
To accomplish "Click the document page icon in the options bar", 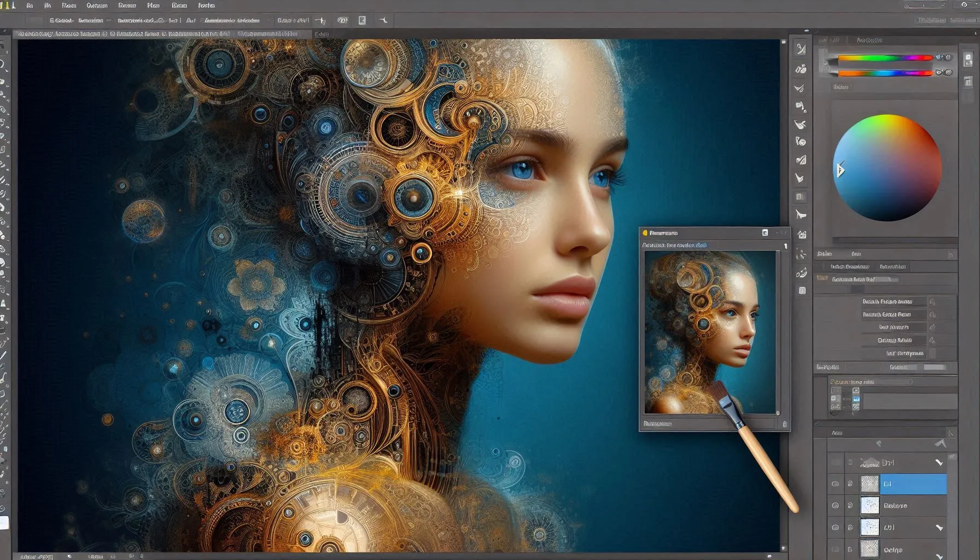I will pos(362,20).
